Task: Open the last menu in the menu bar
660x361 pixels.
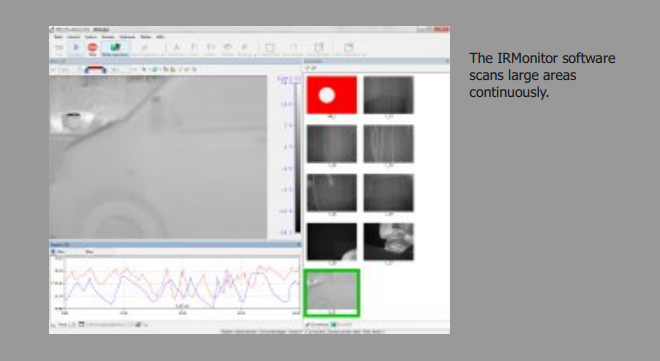Action: pos(160,37)
